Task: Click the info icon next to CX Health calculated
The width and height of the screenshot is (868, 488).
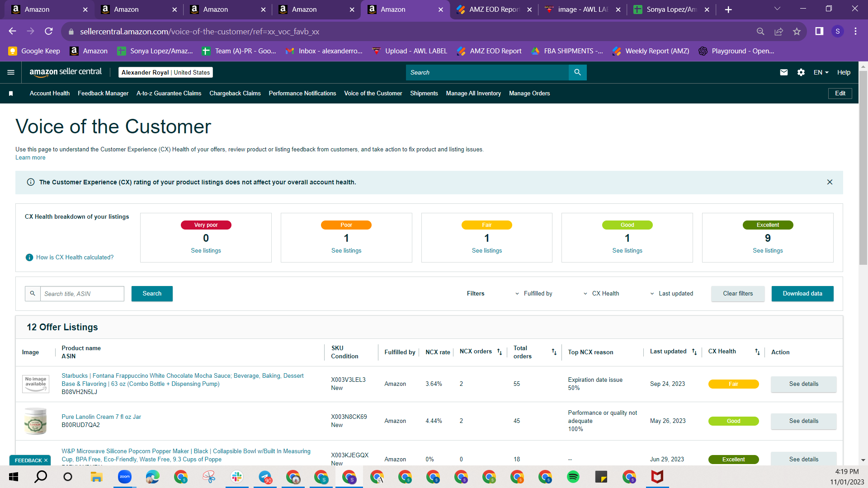Action: tap(29, 258)
